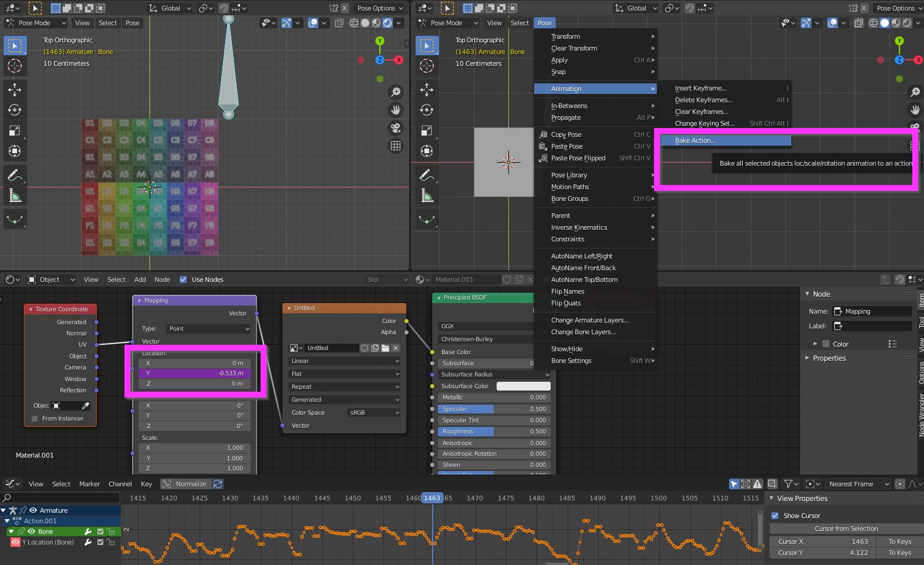The image size is (924, 565).
Task: Select the Move tool in left viewport
Action: [x=15, y=89]
